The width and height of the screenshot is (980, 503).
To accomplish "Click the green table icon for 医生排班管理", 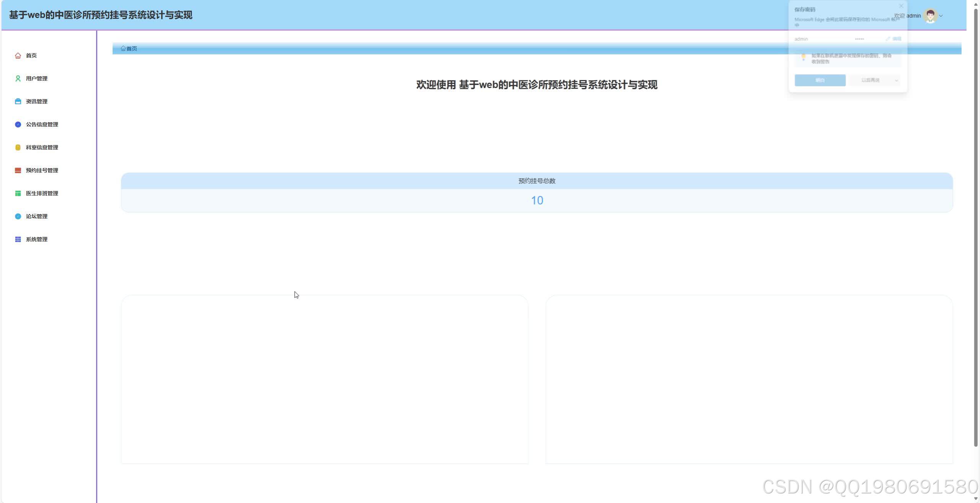I will [18, 193].
